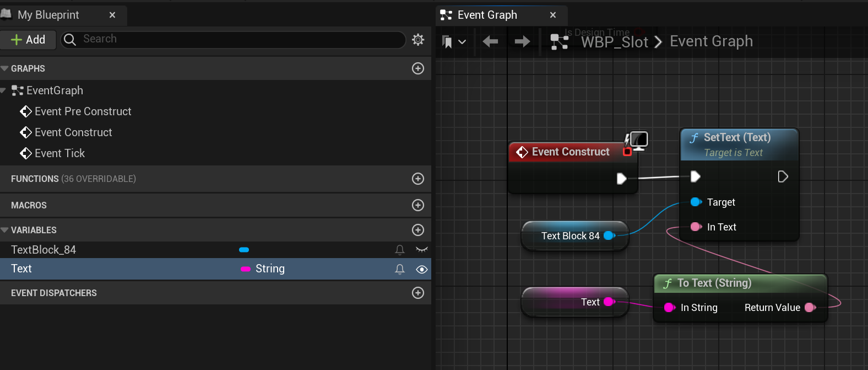This screenshot has width=868, height=370.
Task: Select the To Text (String) node header
Action: tap(741, 283)
